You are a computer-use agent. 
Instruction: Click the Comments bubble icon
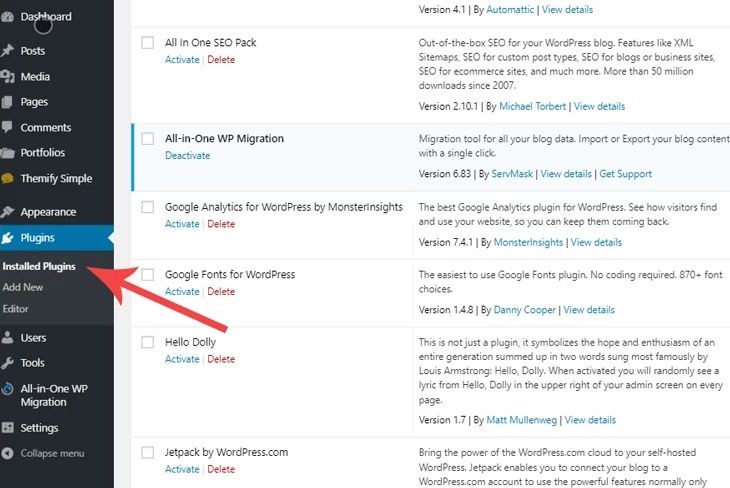7,127
